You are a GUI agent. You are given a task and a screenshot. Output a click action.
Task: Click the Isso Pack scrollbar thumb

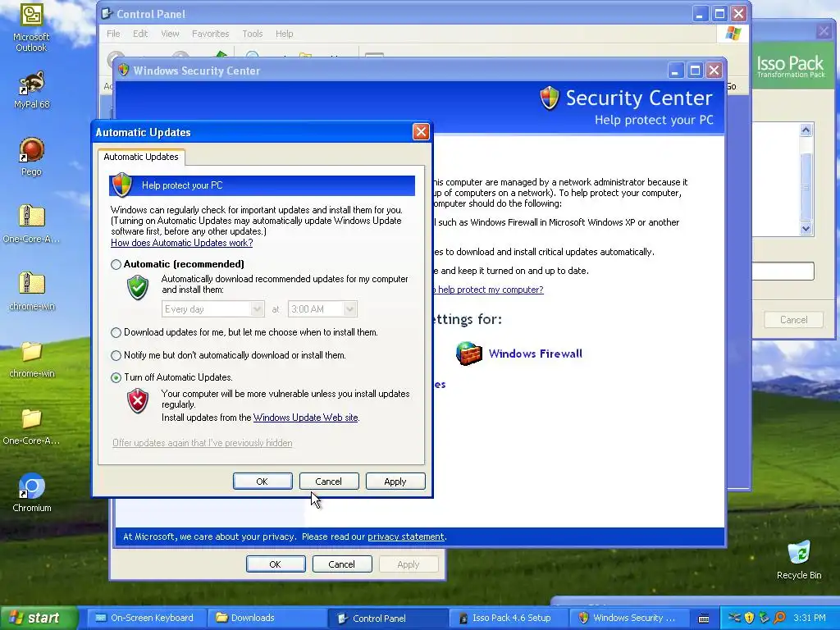tap(806, 186)
